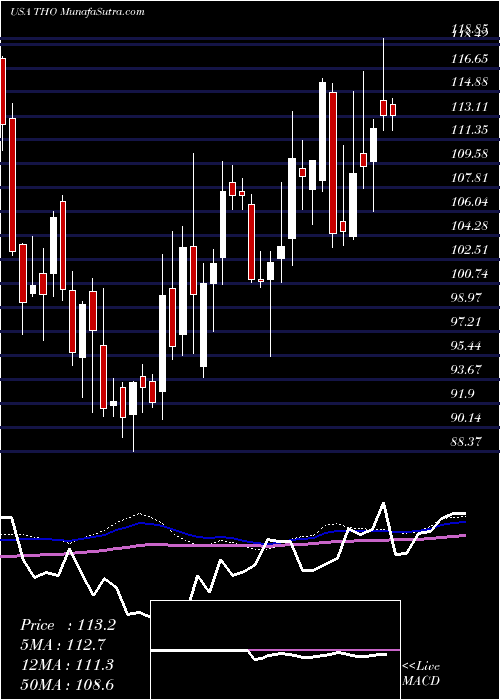500x700 pixels.
Task: Click the 50MA : 108.6 readout
Action: pos(67,684)
